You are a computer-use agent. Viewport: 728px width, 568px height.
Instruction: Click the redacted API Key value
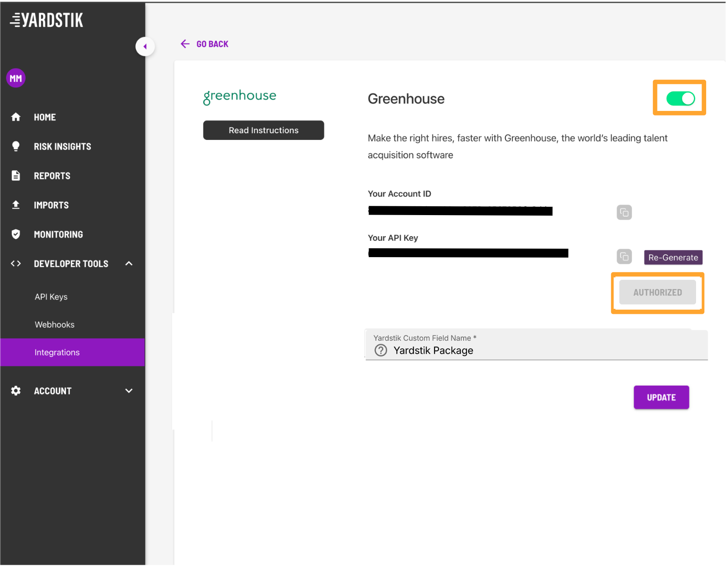[x=468, y=253]
